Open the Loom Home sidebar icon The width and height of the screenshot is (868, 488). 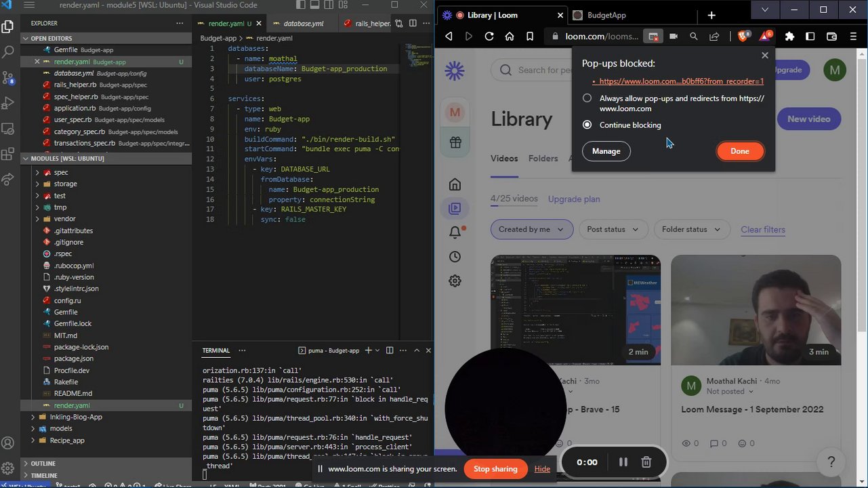pyautogui.click(x=455, y=184)
